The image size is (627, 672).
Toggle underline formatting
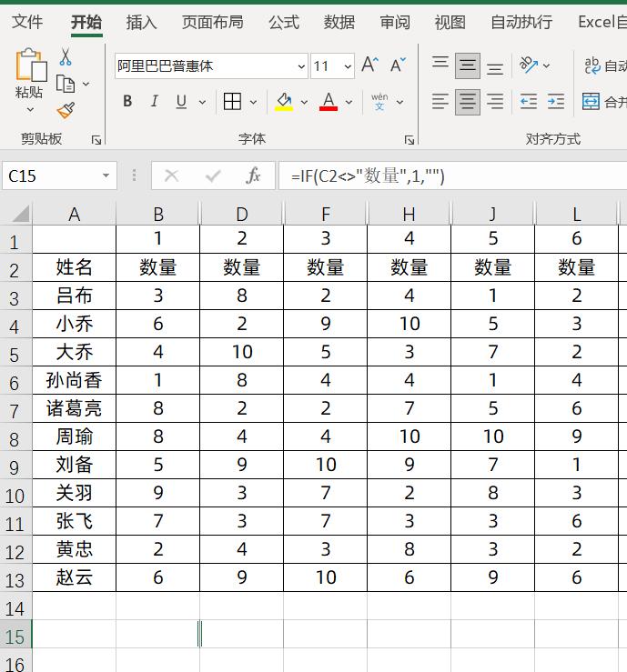(x=181, y=102)
